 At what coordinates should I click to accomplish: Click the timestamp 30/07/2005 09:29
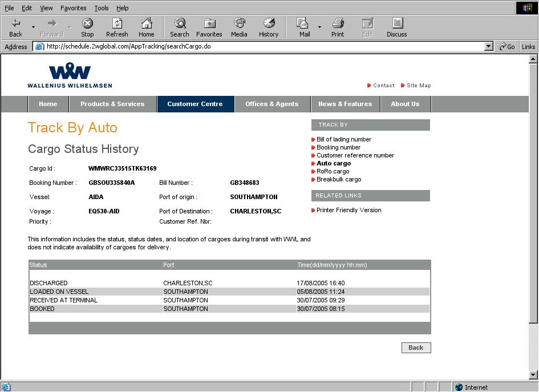(x=321, y=300)
